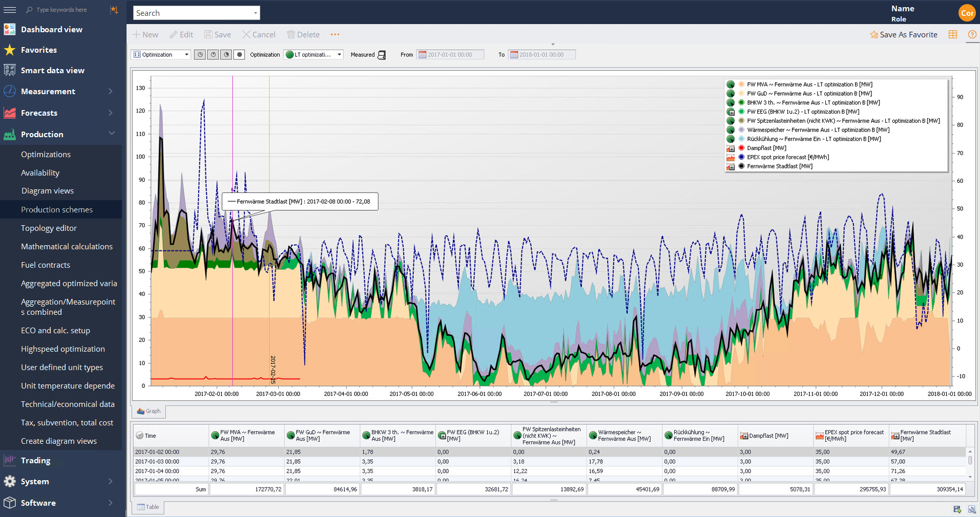Click the From date calendar icon
This screenshot has width=980, height=517.
(x=423, y=55)
